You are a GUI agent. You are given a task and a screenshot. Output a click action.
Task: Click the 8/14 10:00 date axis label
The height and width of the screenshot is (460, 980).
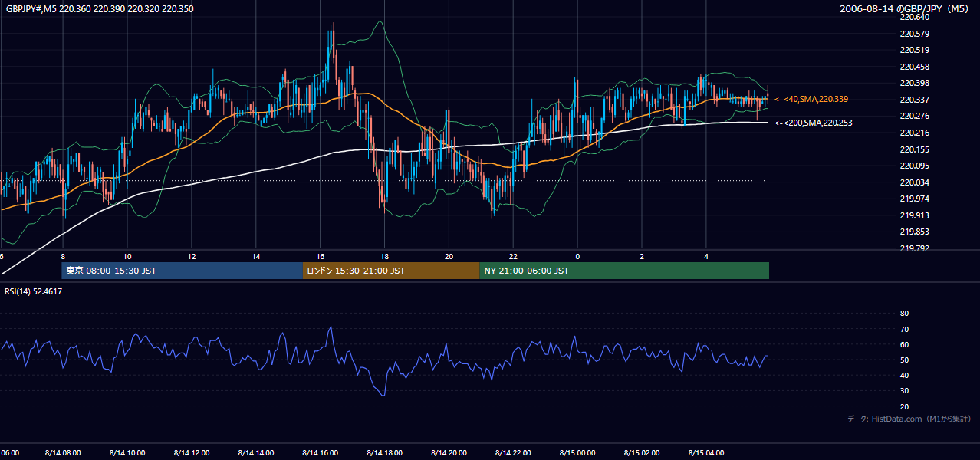pos(127,453)
